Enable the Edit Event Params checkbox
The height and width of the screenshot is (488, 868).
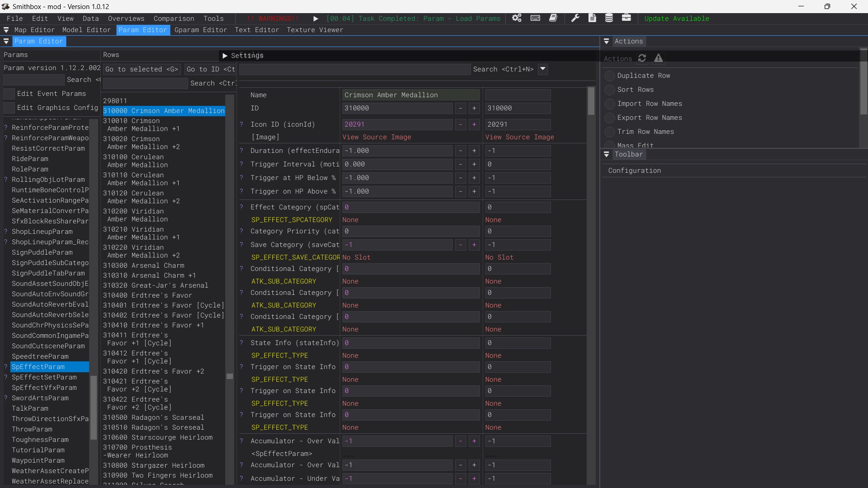point(9,94)
